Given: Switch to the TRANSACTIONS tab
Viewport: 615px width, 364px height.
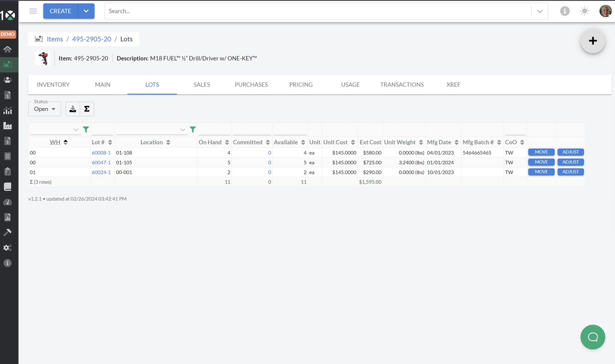Looking at the screenshot, I should point(402,84).
